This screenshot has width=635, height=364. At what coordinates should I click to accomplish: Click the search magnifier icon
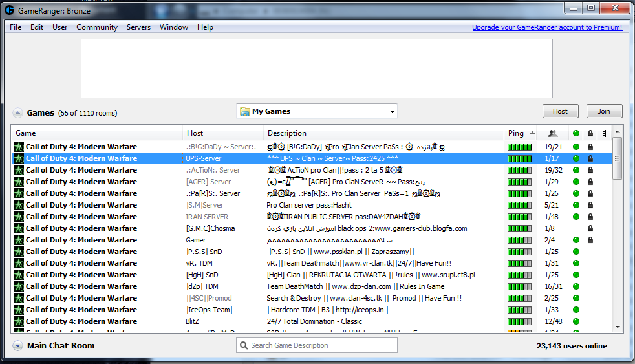pyautogui.click(x=243, y=345)
